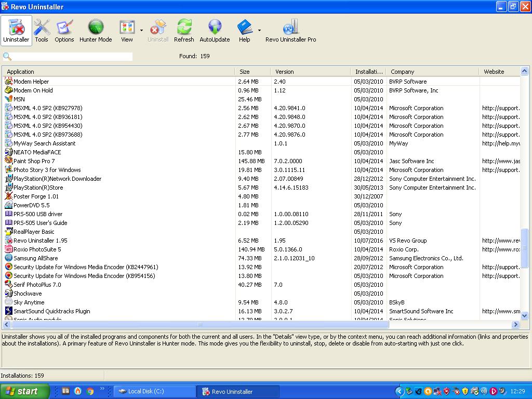Select the Samsung AllShare icon
Viewport: 532px width, 399px height.
[8, 258]
